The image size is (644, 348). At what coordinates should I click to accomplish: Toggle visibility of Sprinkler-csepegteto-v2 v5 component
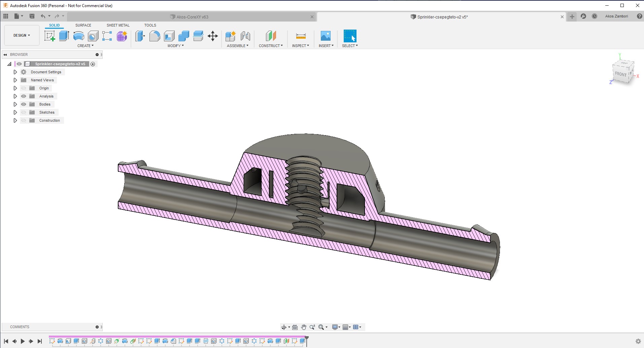click(20, 64)
